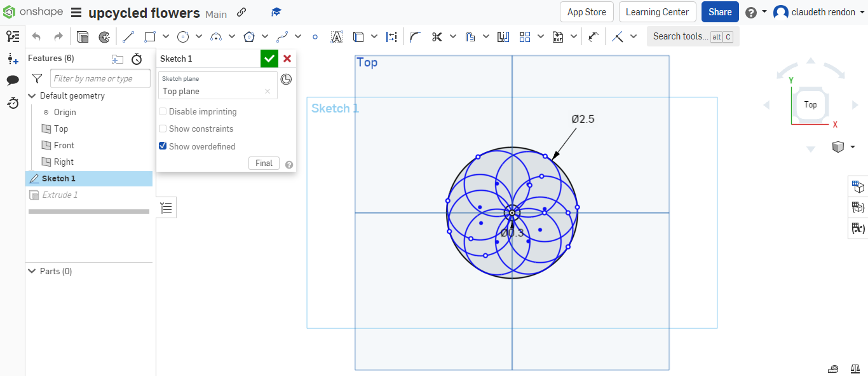Click the Insert DXF icon
This screenshot has width=868, height=376.
click(x=558, y=37)
